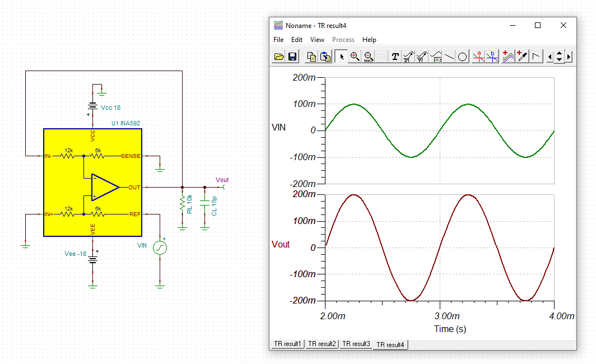Select the CL 15p capacitor label
The width and height of the screenshot is (596, 364).
tap(214, 206)
